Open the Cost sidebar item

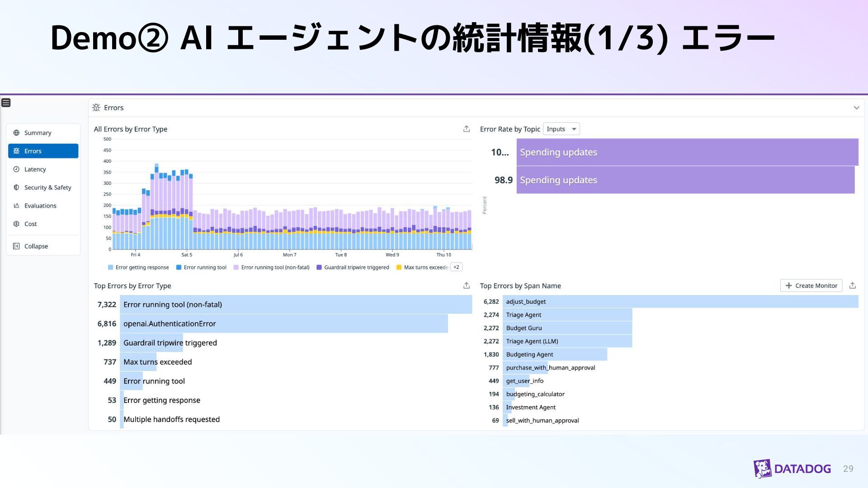[x=30, y=224]
